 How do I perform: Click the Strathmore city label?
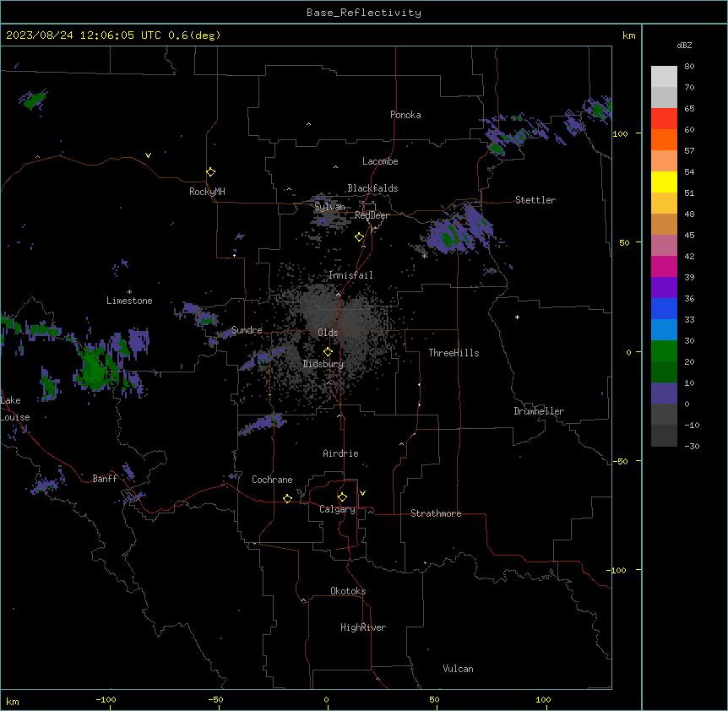point(436,513)
